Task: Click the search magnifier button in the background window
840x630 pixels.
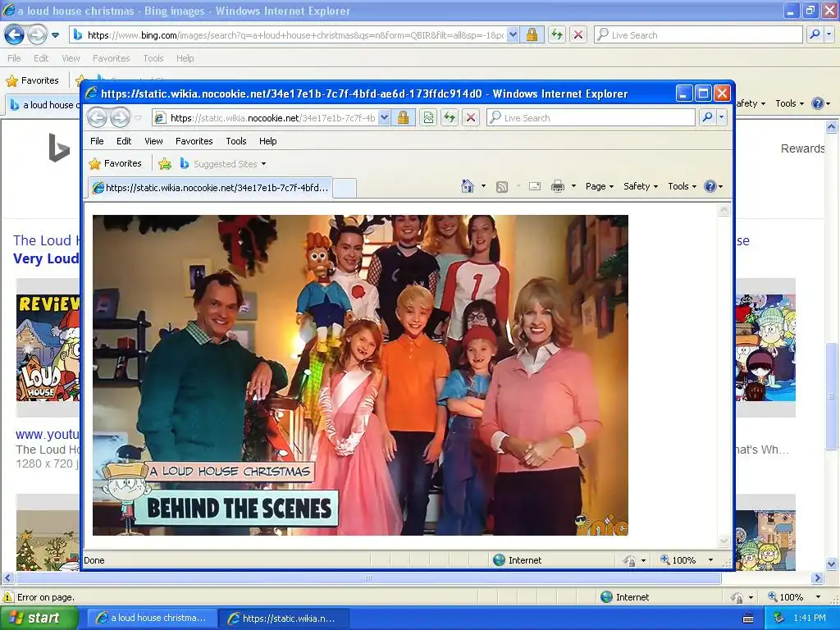Action: [815, 34]
